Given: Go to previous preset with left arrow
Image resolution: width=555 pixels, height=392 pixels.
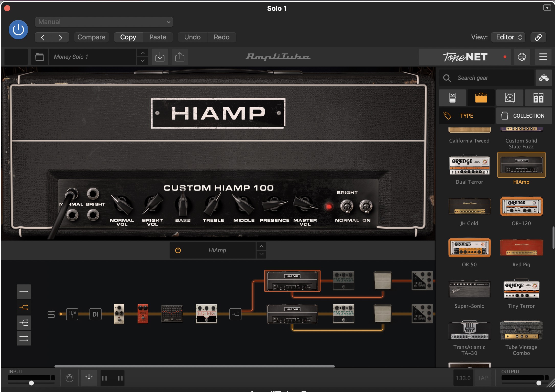Looking at the screenshot, I should pyautogui.click(x=43, y=37).
